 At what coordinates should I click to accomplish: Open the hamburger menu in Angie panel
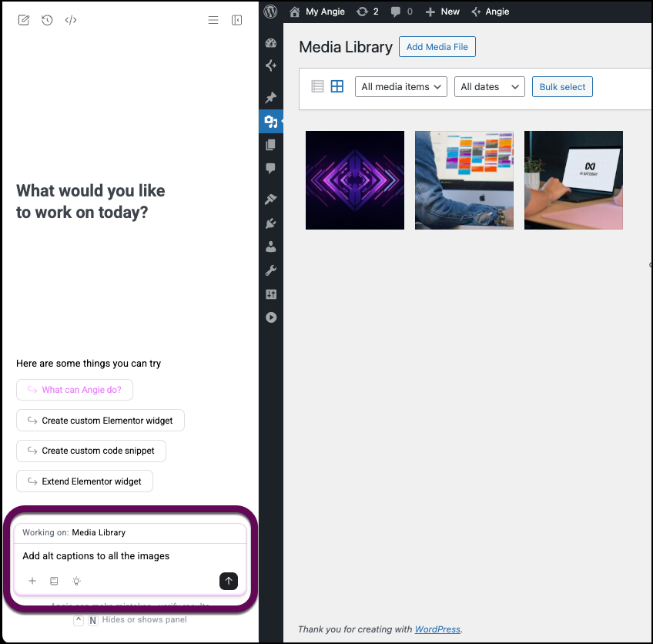coord(213,20)
